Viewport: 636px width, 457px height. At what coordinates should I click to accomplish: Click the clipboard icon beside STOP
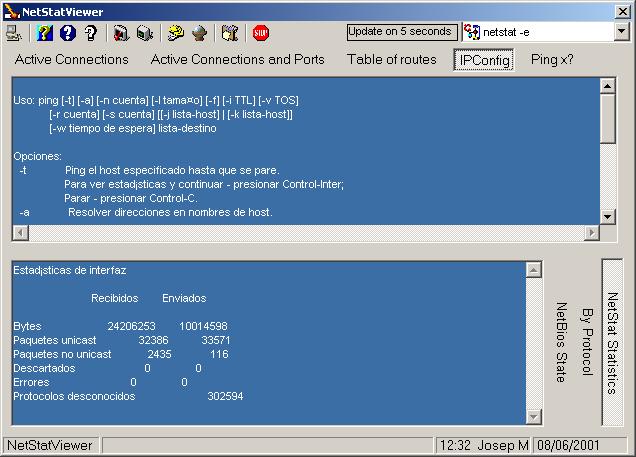point(230,33)
